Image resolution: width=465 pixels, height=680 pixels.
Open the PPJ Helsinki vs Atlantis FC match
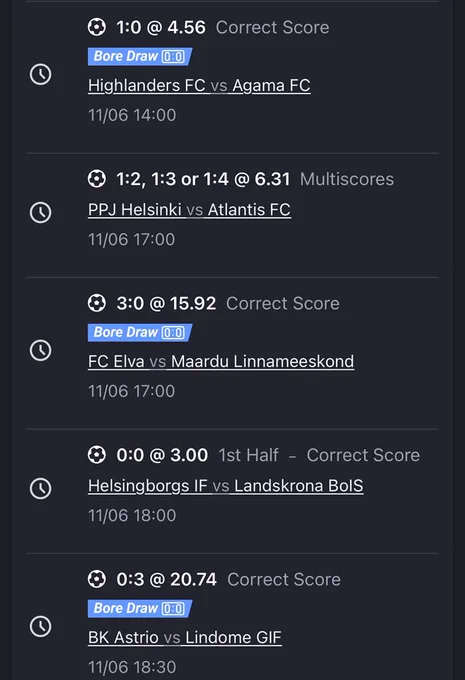[189, 209]
